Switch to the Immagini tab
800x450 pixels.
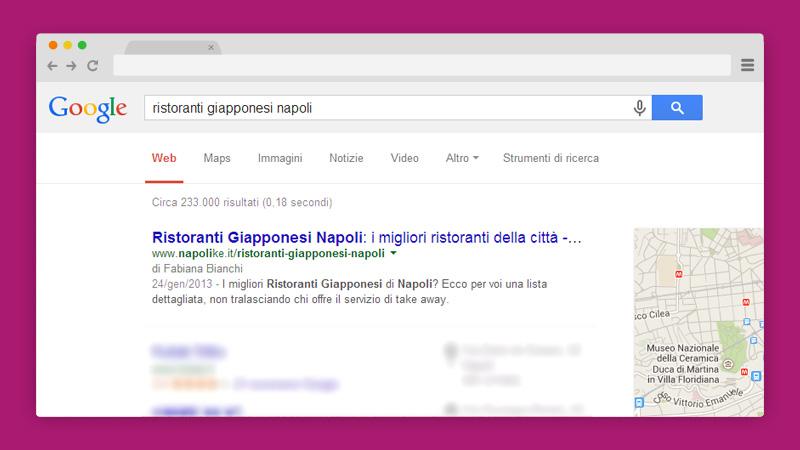tap(280, 158)
